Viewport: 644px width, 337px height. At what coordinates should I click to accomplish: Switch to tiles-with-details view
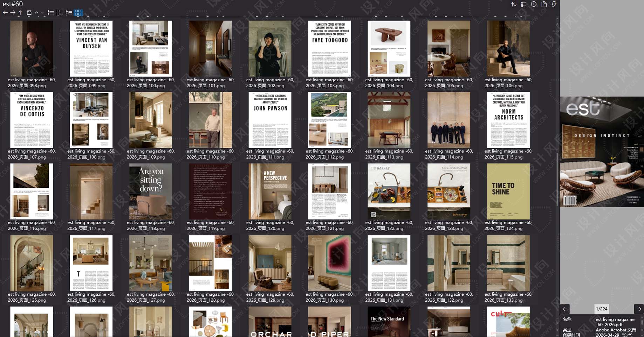60,13
